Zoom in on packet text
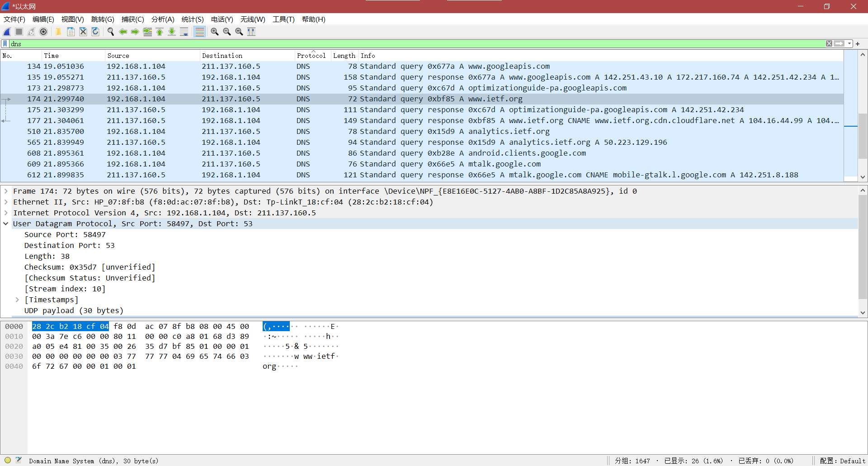The width and height of the screenshot is (868, 466). point(215,32)
